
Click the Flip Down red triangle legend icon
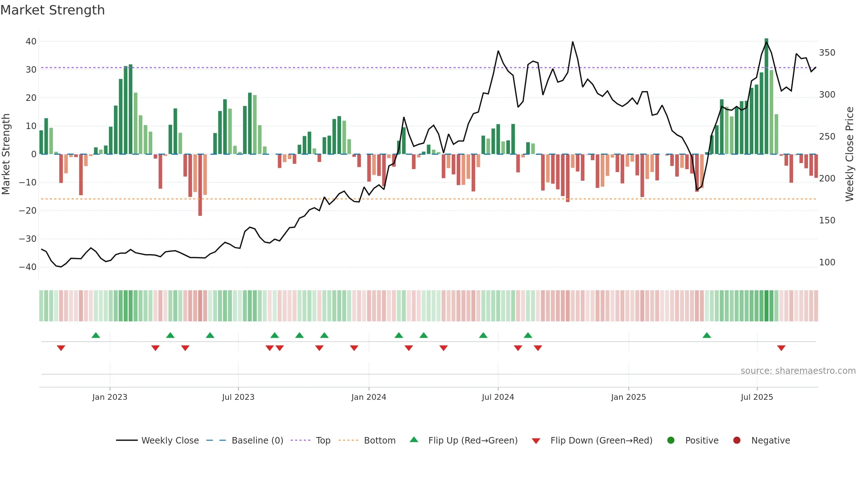point(536,441)
